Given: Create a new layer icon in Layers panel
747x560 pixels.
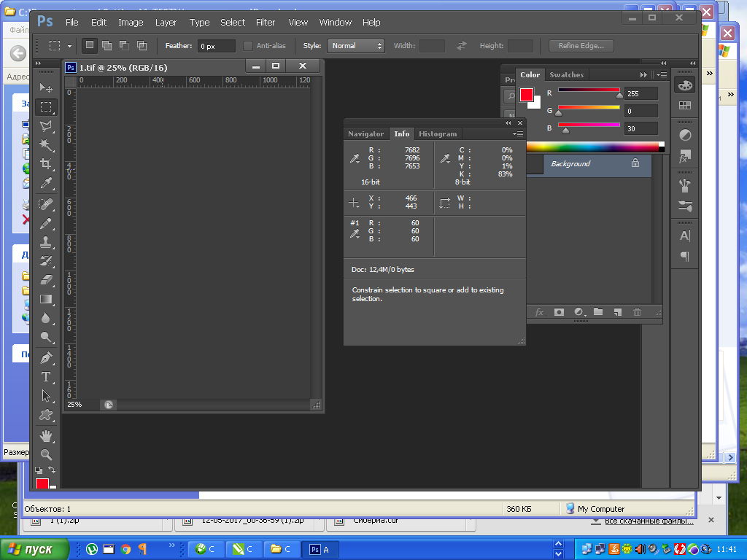Looking at the screenshot, I should pyautogui.click(x=617, y=312).
